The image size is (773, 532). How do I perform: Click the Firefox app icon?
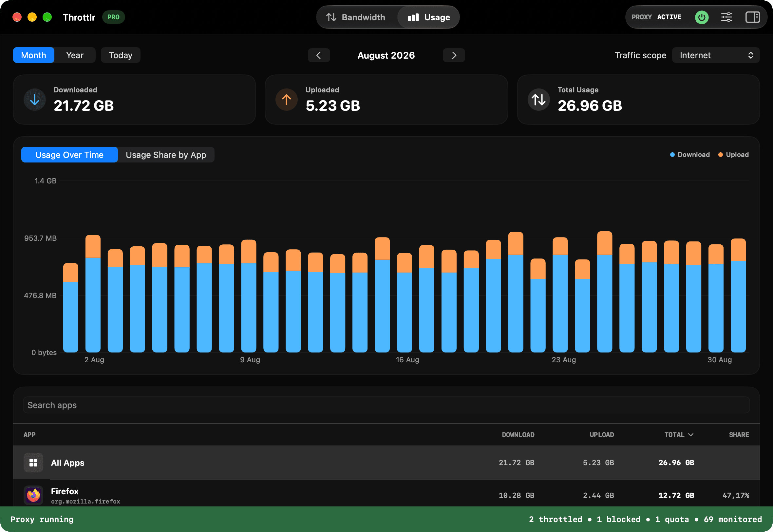click(x=33, y=495)
